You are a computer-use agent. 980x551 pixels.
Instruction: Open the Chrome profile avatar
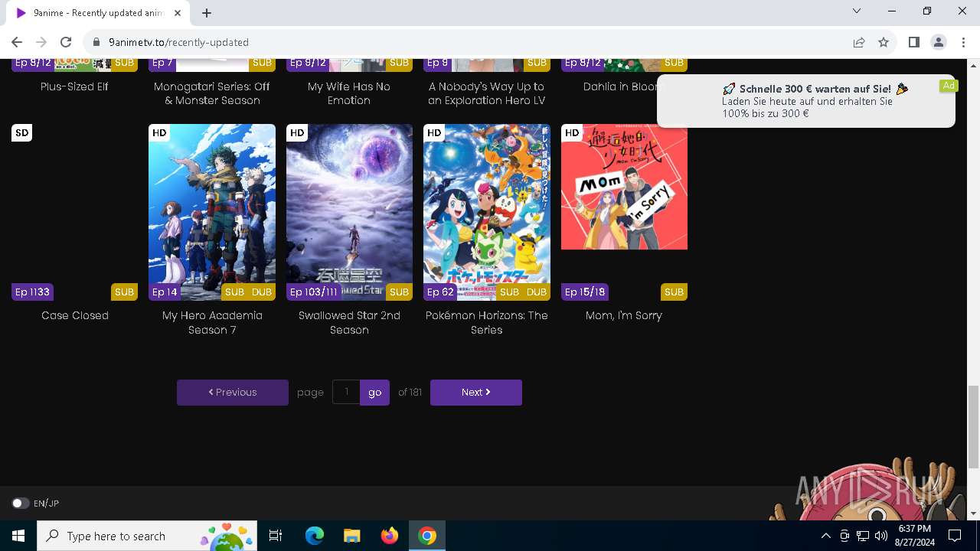click(939, 42)
